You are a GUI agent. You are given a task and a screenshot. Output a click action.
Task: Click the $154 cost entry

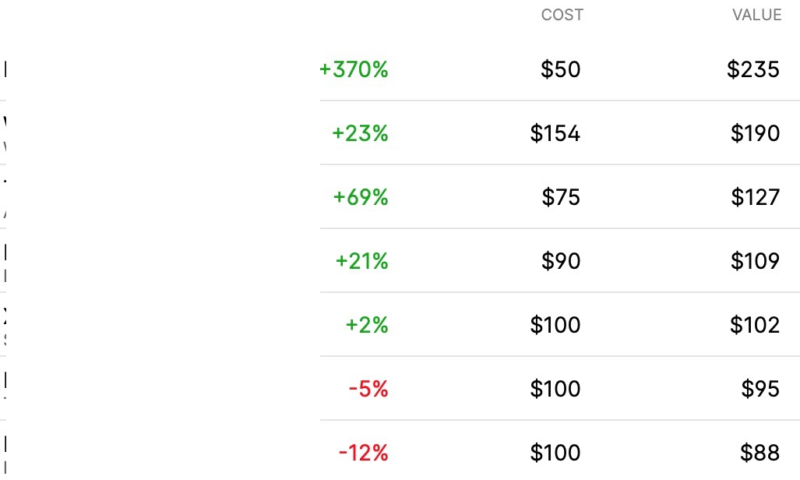tap(555, 133)
